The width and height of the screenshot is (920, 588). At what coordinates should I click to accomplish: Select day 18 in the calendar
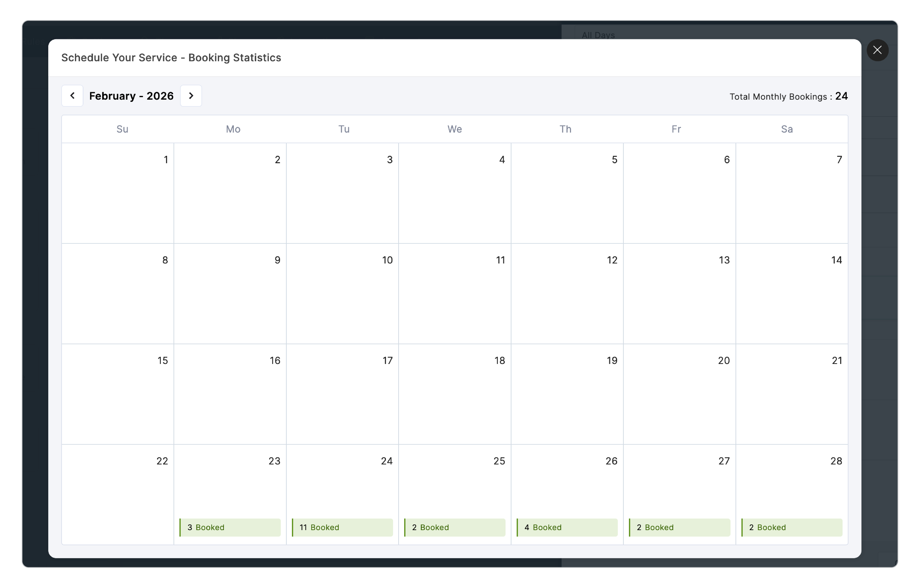click(x=455, y=394)
